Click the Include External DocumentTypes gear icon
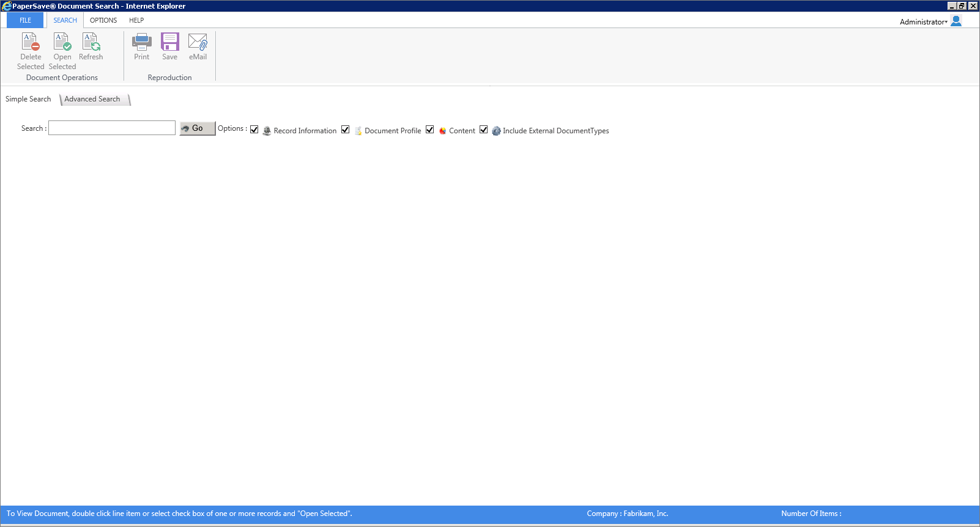Viewport: 980px width, 527px height. [x=496, y=131]
